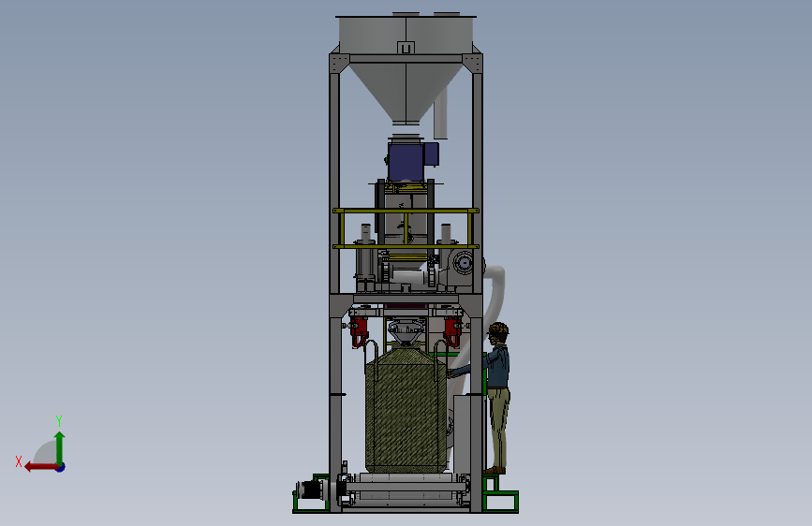Select the vertical grey tube beside the hopper cone
This screenshot has height=526, width=812.
click(x=441, y=115)
